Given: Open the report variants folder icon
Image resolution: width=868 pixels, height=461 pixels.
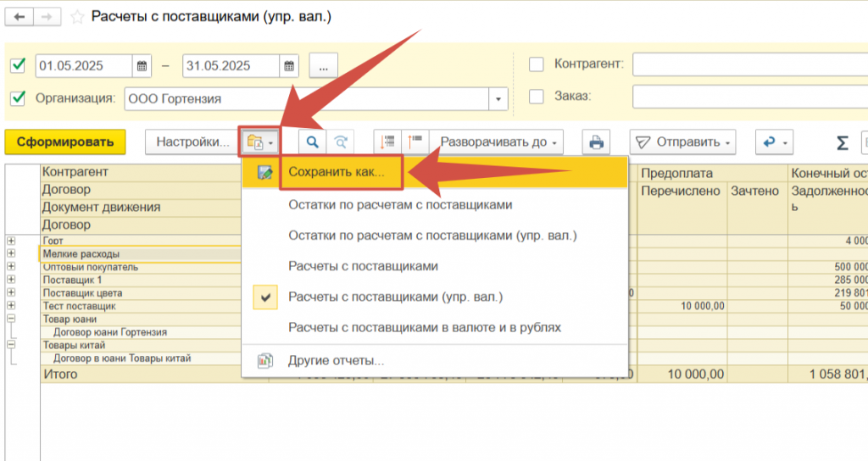Looking at the screenshot, I should pyautogui.click(x=259, y=142).
